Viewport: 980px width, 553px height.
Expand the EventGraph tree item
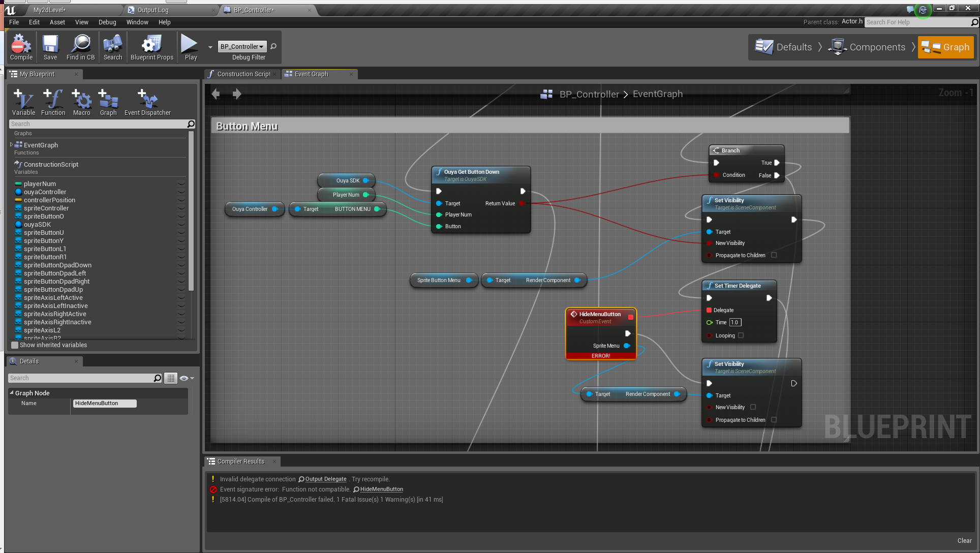(12, 145)
